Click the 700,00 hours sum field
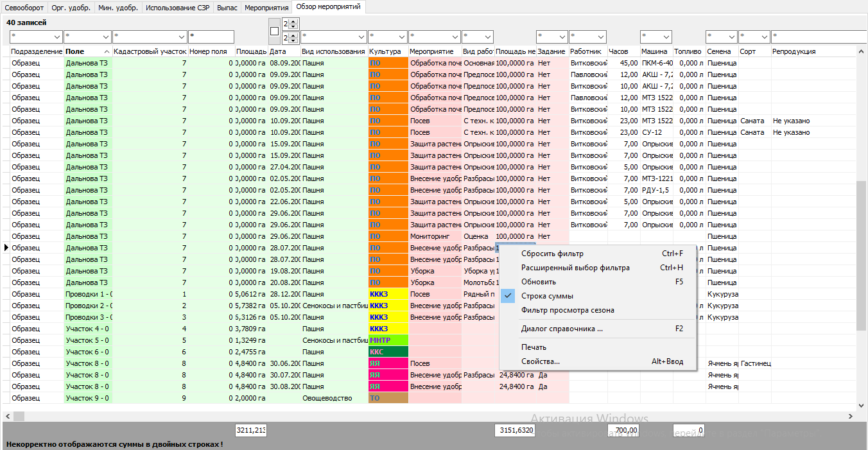The height and width of the screenshot is (450, 868). [623, 430]
